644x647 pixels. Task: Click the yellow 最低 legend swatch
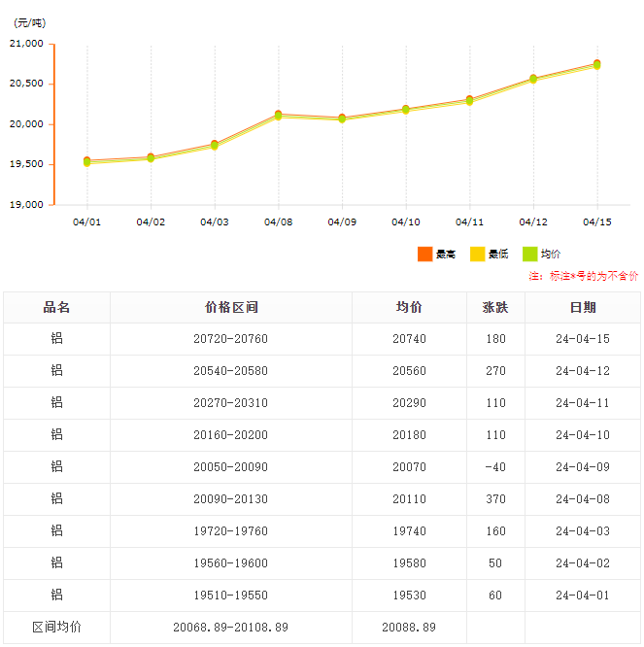click(x=477, y=254)
